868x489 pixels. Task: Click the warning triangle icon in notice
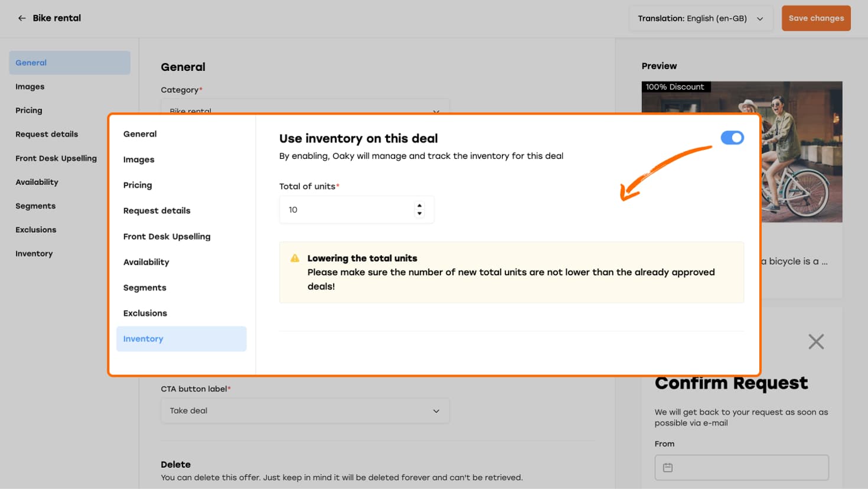pos(295,258)
